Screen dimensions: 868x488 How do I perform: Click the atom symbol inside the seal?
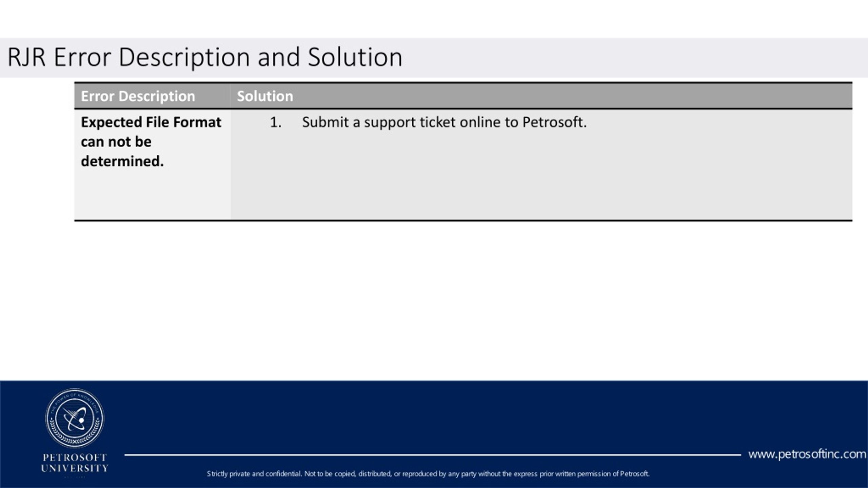(75, 419)
